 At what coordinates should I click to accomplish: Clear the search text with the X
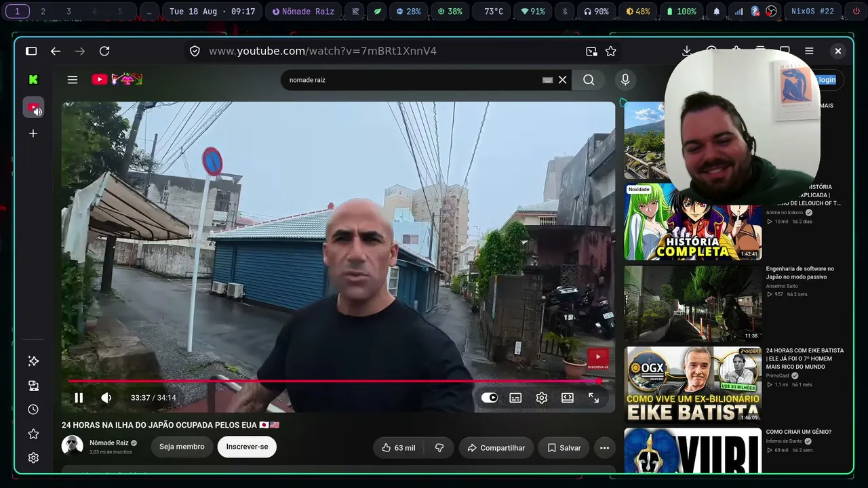[563, 80]
